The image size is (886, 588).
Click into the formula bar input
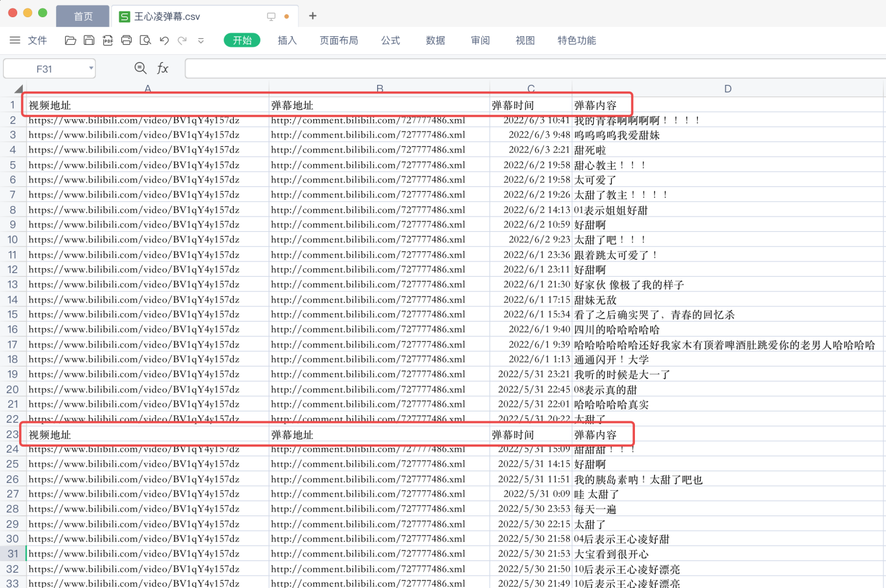(535, 68)
